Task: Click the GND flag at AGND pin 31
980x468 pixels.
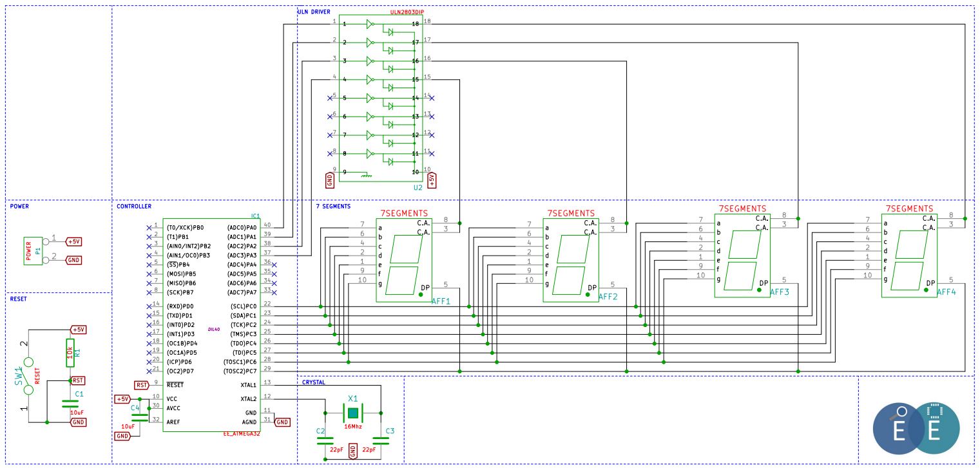Action: [x=282, y=422]
